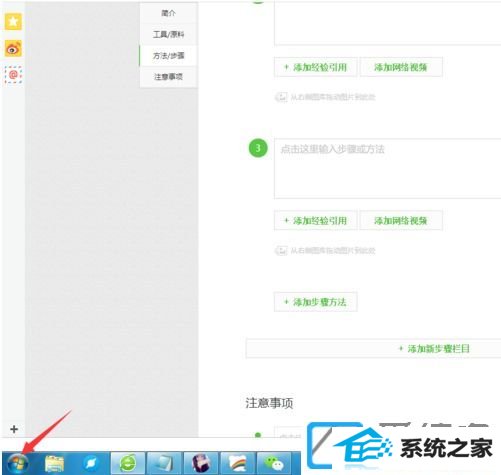Image resolution: width=501 pixels, height=475 pixels.
Task: Open the rainbow picture app in taskbar
Action: pos(237,464)
